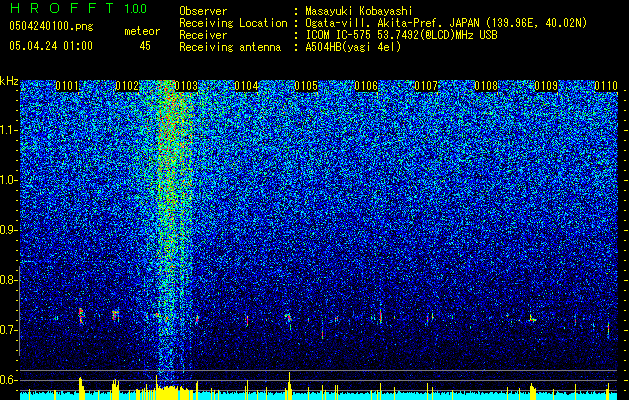Click time marker 0106
The width and height of the screenshot is (629, 400).
(x=366, y=86)
